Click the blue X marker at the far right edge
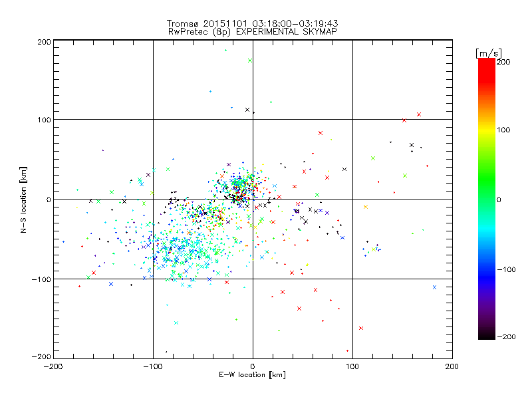This screenshot has width=532, height=399. tap(434, 287)
